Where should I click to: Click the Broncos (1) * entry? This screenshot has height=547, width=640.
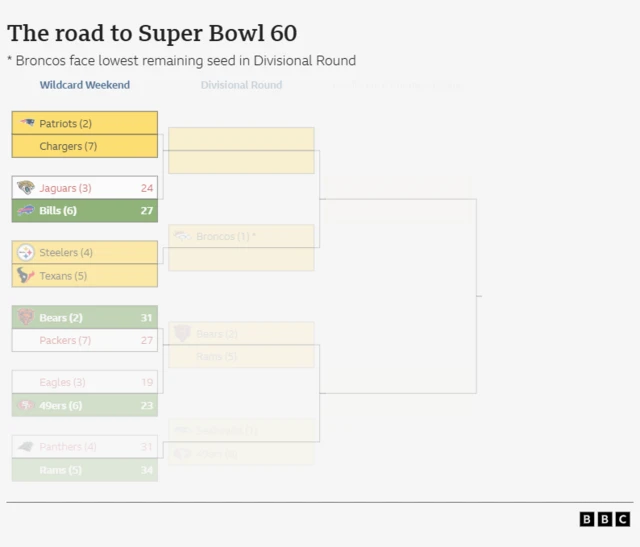[226, 236]
